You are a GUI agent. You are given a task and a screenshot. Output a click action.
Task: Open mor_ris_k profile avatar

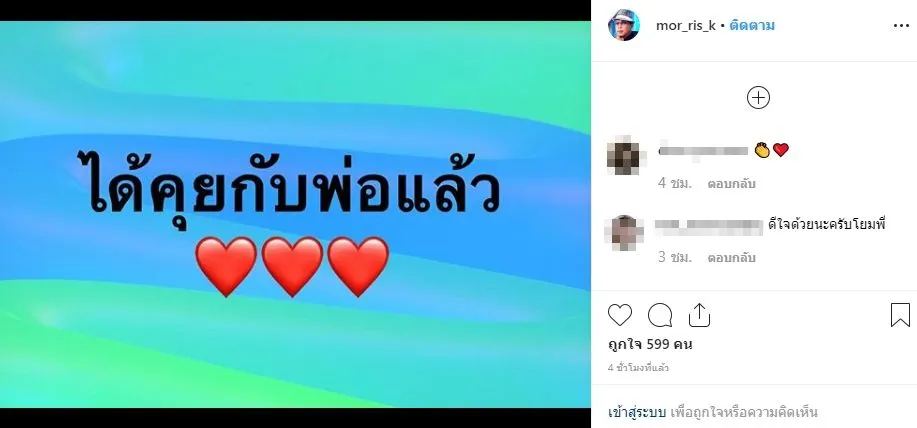click(623, 25)
